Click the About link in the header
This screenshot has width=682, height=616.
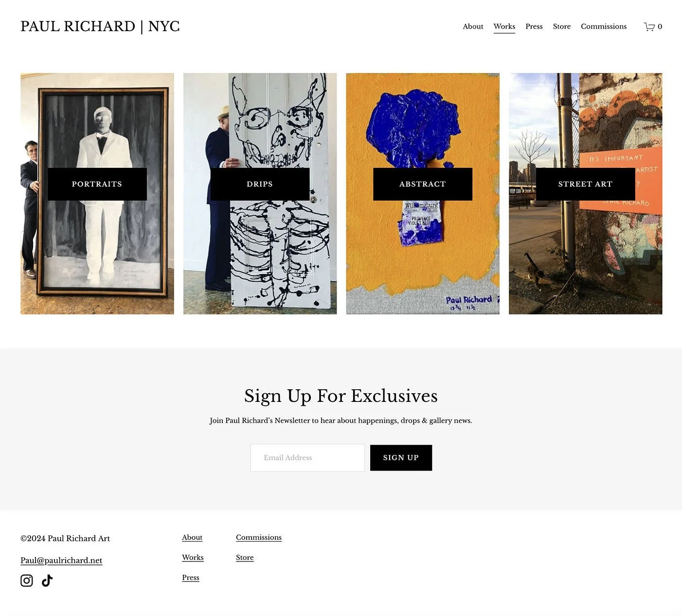click(473, 26)
